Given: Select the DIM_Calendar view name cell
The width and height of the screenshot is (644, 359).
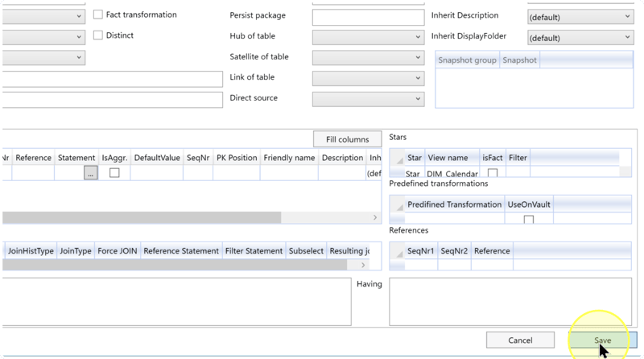Looking at the screenshot, I should click(452, 173).
